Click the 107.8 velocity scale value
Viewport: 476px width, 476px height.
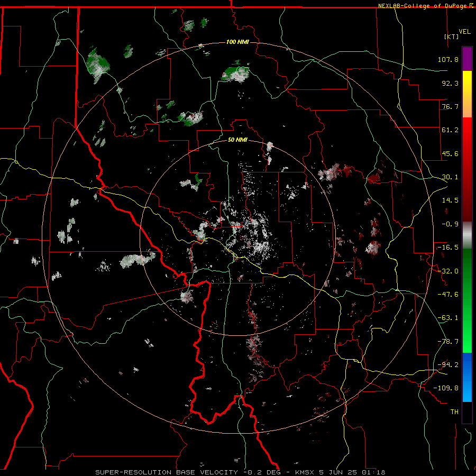[x=448, y=59]
